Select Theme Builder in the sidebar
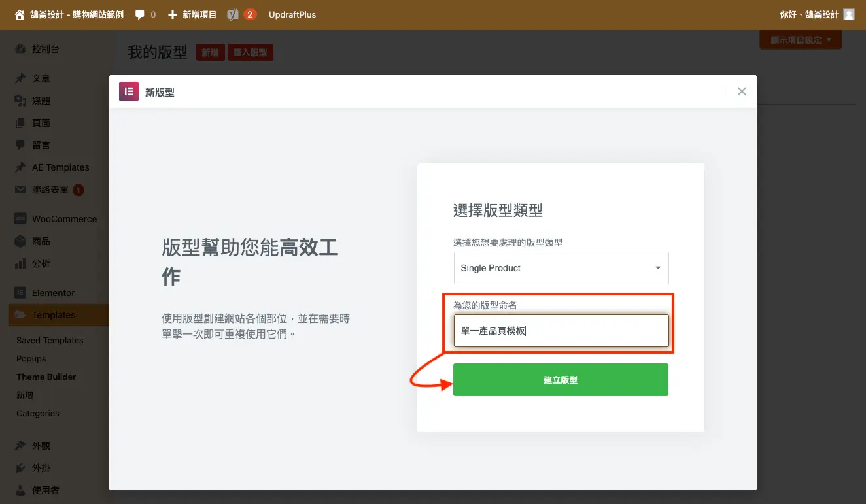This screenshot has width=866, height=504. pyautogui.click(x=46, y=377)
